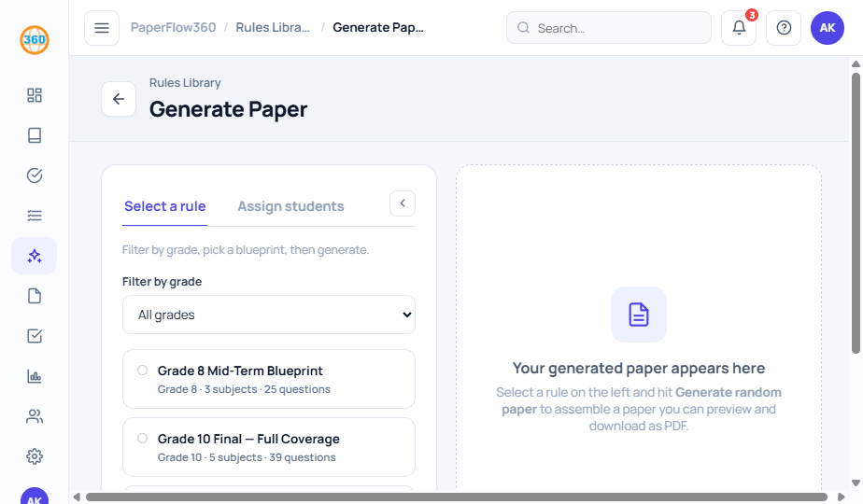The height and width of the screenshot is (504, 863).
Task: Open the AK profile avatar in header
Action: coord(828,28)
